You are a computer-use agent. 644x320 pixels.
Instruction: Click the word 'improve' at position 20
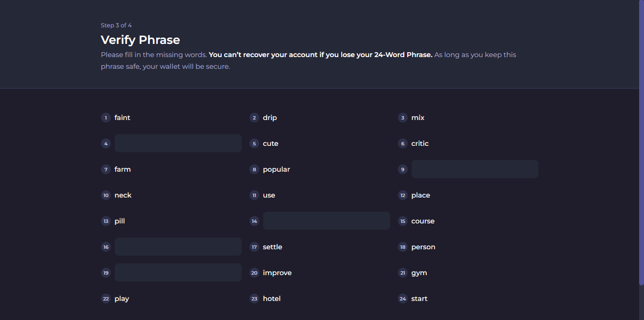click(x=277, y=273)
